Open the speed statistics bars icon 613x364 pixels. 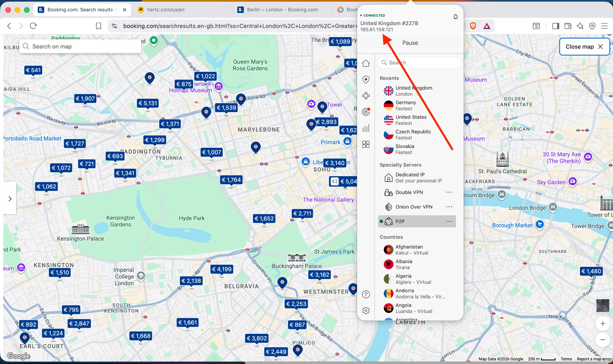tap(366, 129)
